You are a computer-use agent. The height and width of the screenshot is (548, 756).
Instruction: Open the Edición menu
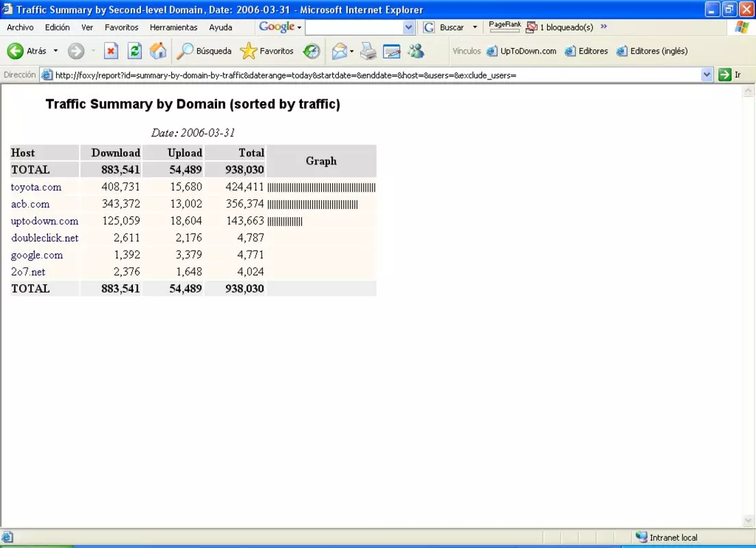pyautogui.click(x=58, y=27)
